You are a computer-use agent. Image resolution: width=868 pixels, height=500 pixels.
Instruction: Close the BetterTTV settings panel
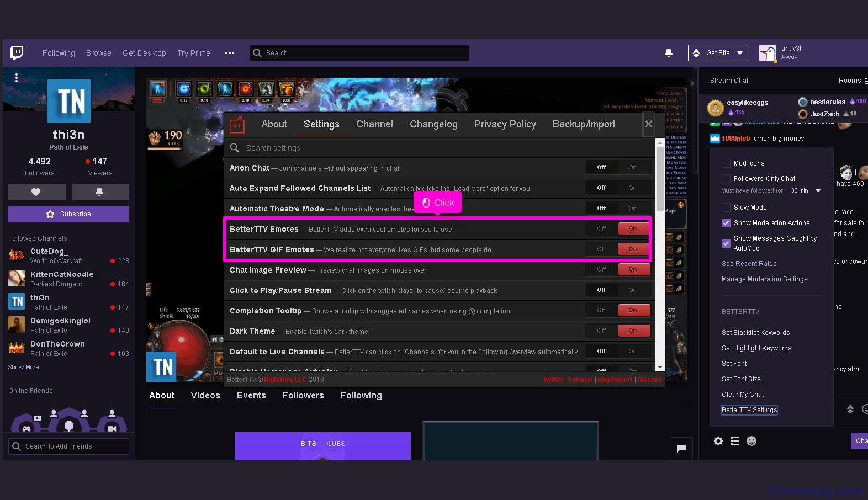click(x=649, y=124)
